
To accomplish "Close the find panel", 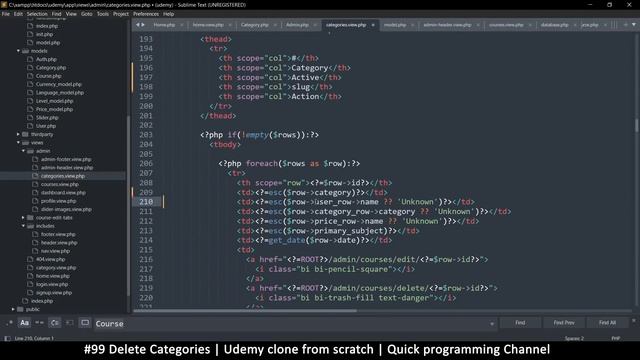I will pyautogui.click(x=634, y=321).
